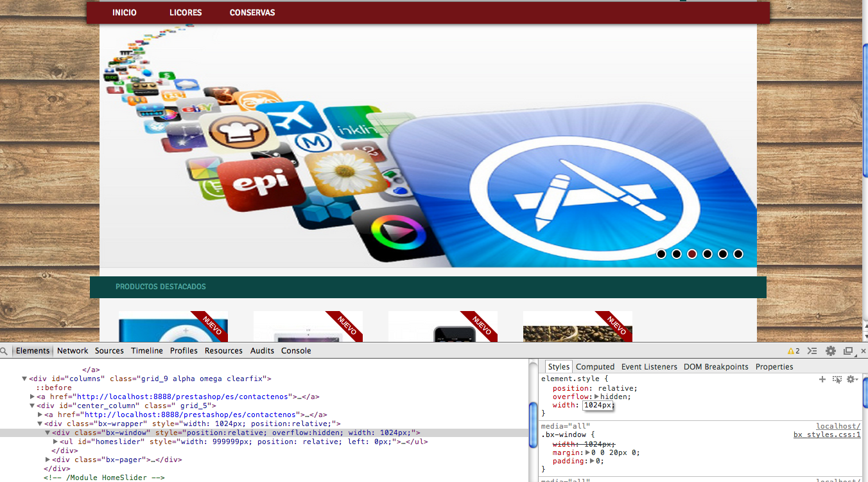Switch to the Elements panel
868x482 pixels.
[x=33, y=351]
